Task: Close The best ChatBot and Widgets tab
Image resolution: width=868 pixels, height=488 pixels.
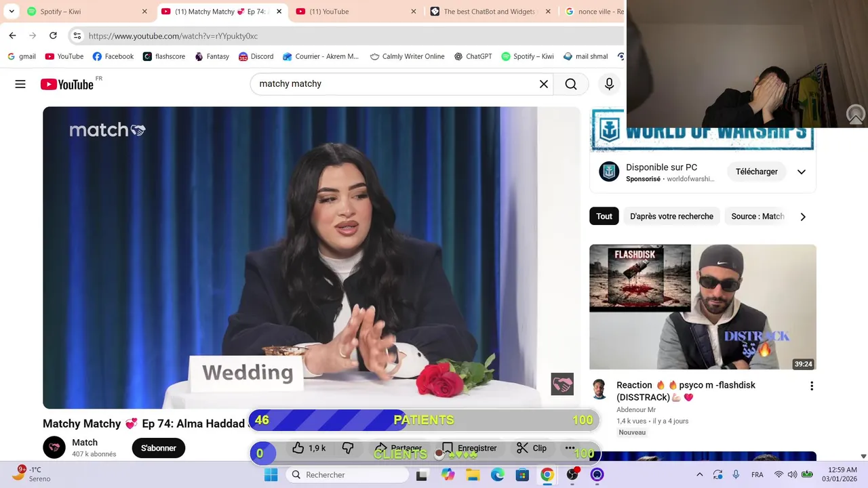Action: pyautogui.click(x=548, y=12)
